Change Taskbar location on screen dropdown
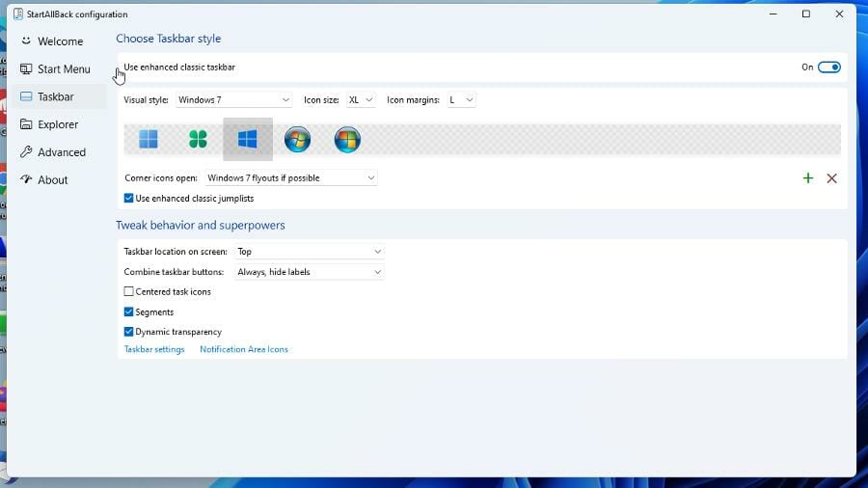Screen dimensions: 868x488 [x=309, y=252]
